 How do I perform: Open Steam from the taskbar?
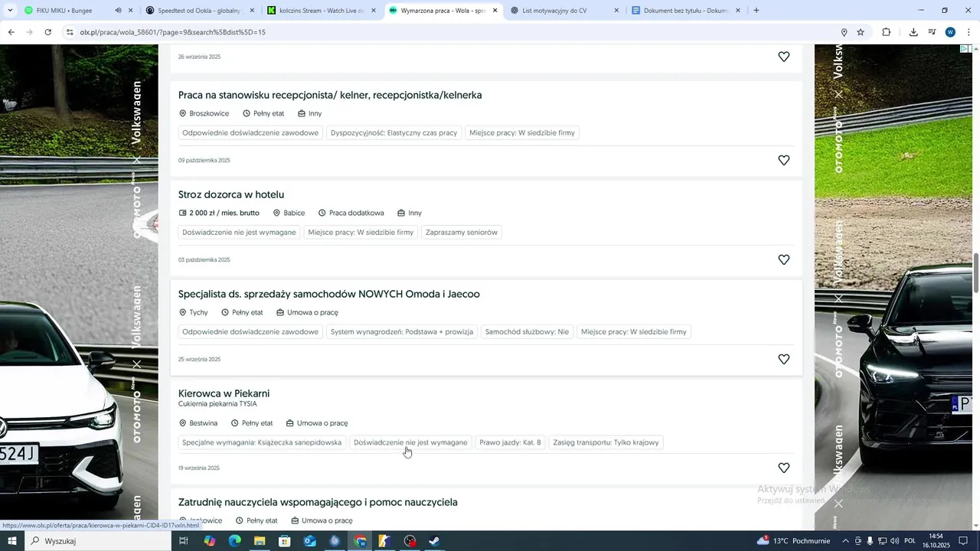point(433,541)
